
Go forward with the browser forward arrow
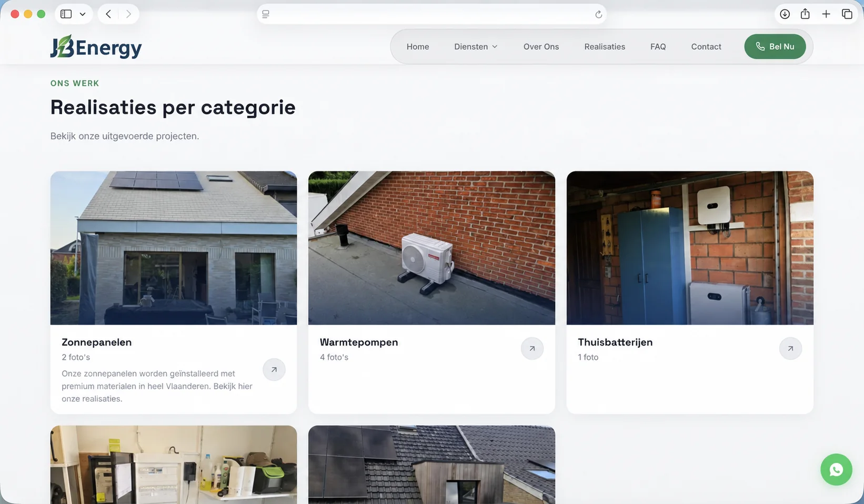[x=128, y=14]
